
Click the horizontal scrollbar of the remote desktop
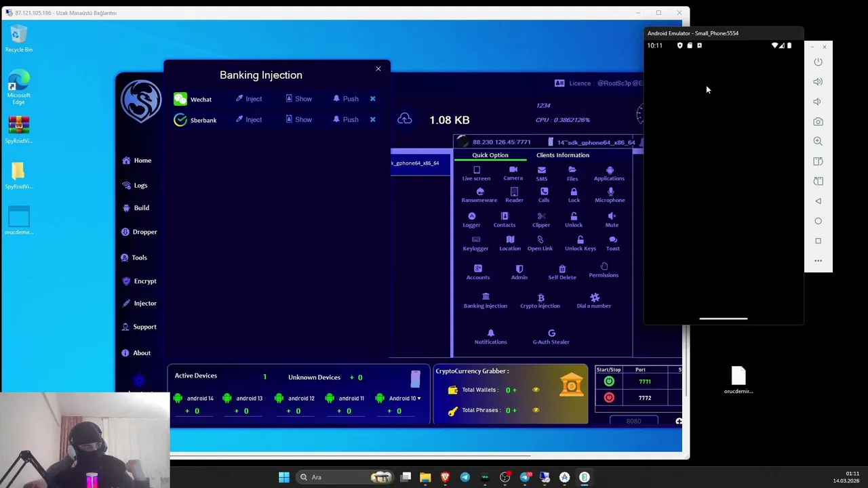point(266,455)
